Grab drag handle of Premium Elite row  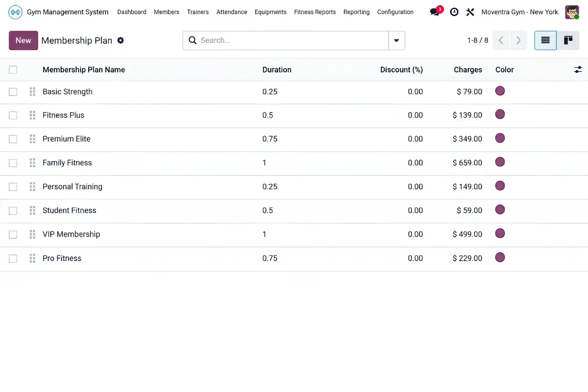coord(32,139)
